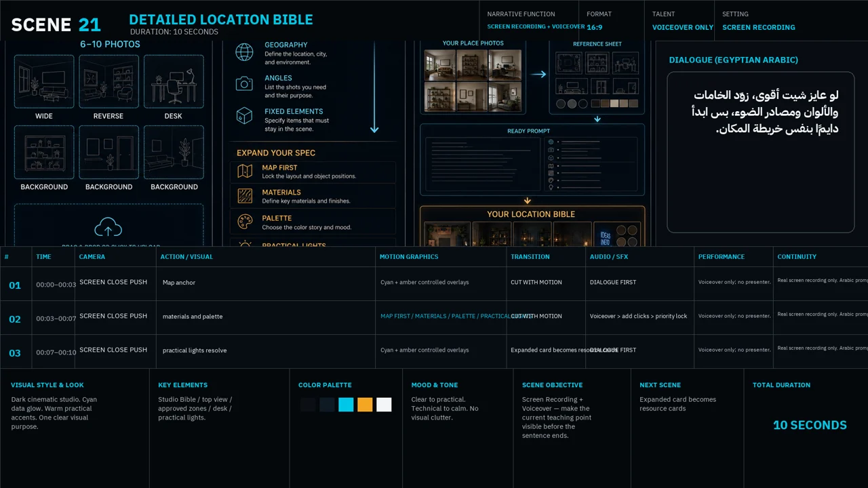Select the Desk photo thumbnail
Viewport: 868px width, 488px height.
174,81
